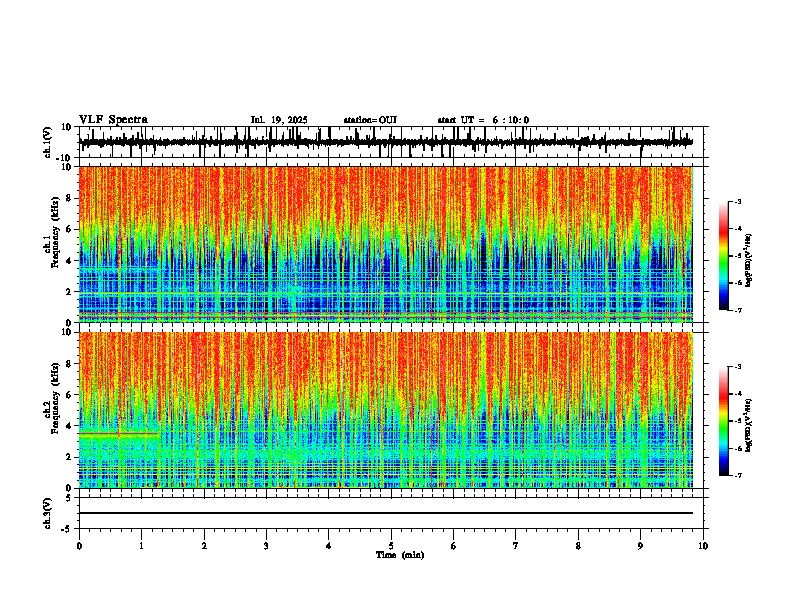Click the '9' time axis tick label
Image resolution: width=792 pixels, height=612 pixels.
pyautogui.click(x=640, y=546)
